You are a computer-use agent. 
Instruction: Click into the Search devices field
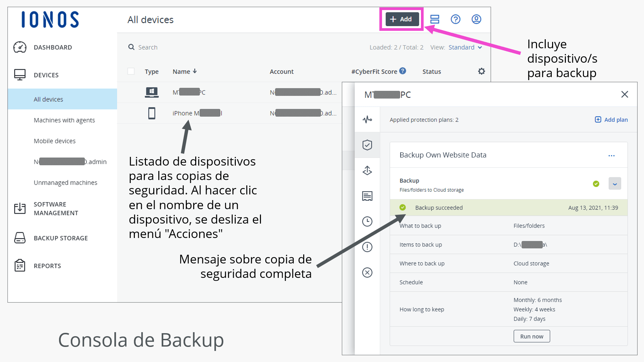148,47
